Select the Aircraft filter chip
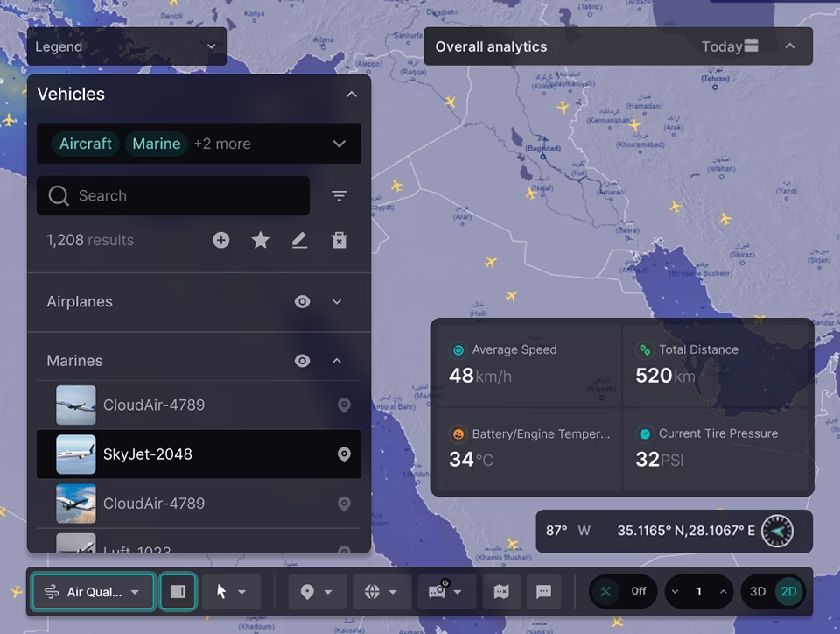Screen dimensions: 840x634 85,144
